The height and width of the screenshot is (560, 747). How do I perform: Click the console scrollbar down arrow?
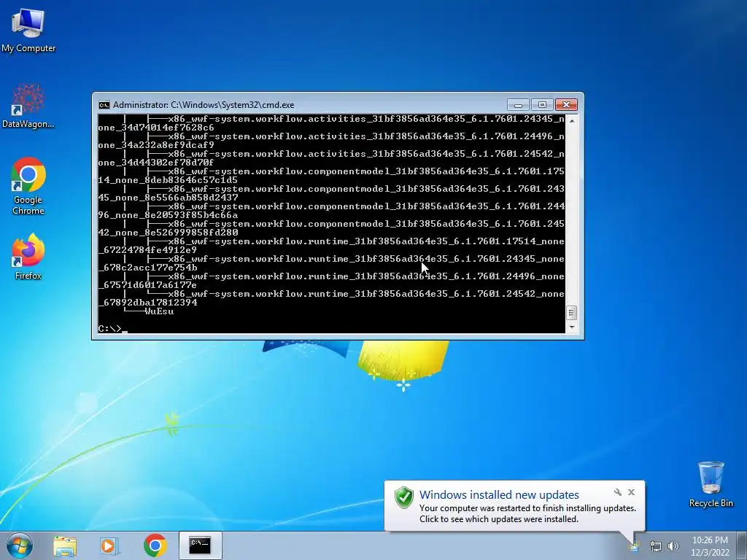coord(572,327)
